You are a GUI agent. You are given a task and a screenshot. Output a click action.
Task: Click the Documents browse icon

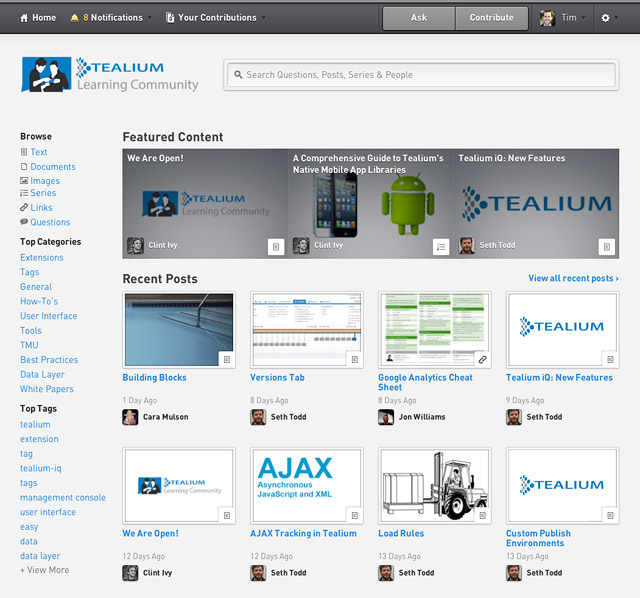point(24,167)
